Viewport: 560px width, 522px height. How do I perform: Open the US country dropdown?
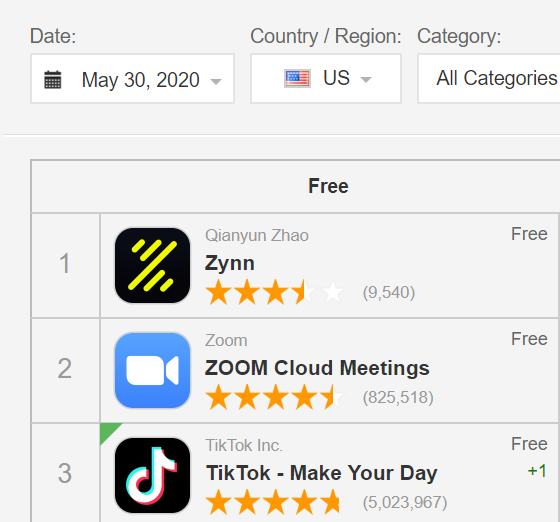[326, 79]
